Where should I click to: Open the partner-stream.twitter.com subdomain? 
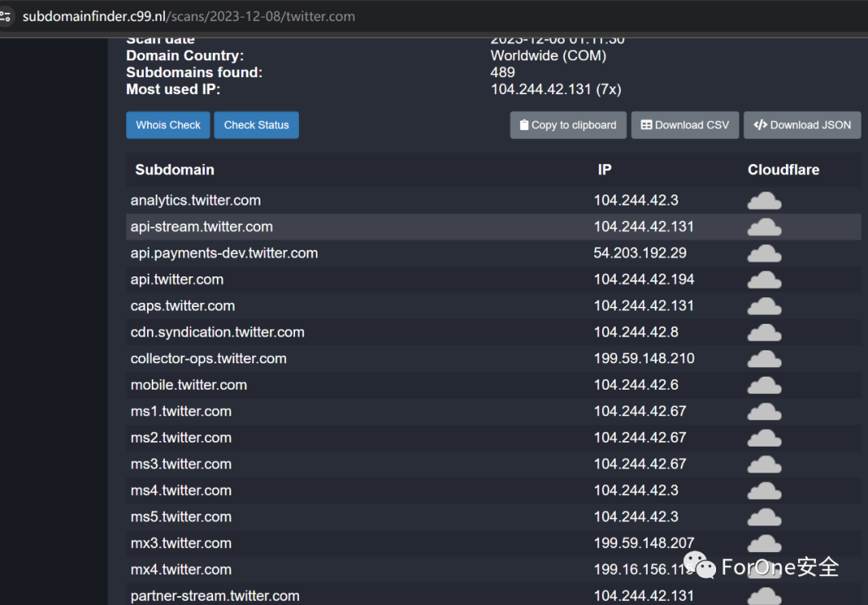click(215, 596)
